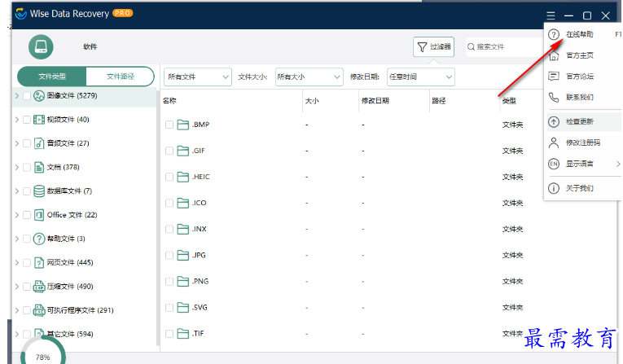Expand the 数据库文件 tree node
This screenshot has height=364, width=623.
[16, 191]
